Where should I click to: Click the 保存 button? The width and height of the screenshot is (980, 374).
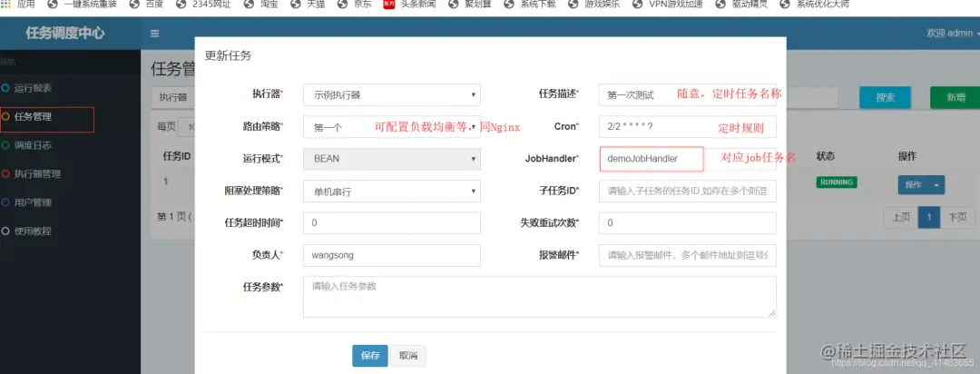[x=370, y=356]
